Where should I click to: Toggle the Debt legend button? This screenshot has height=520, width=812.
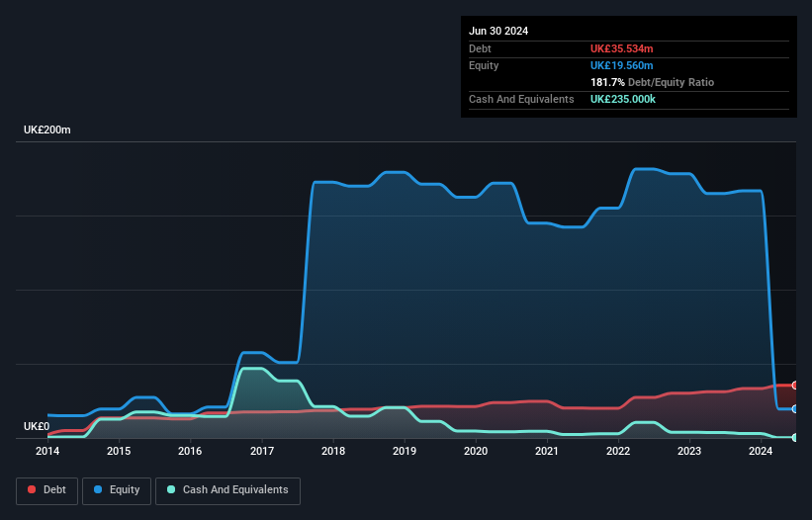(47, 490)
